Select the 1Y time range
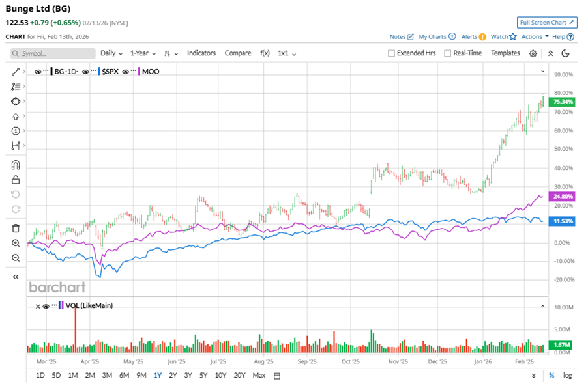This screenshot has height=390, width=588. [158, 376]
